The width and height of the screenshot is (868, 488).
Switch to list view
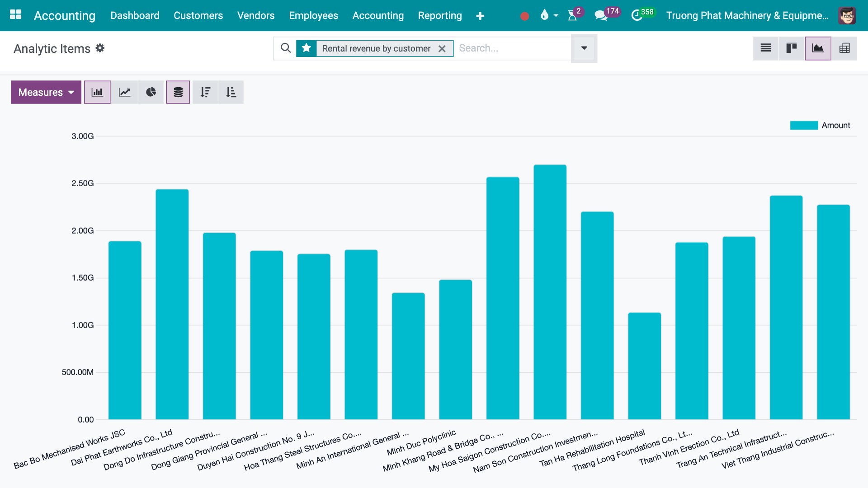coord(766,48)
